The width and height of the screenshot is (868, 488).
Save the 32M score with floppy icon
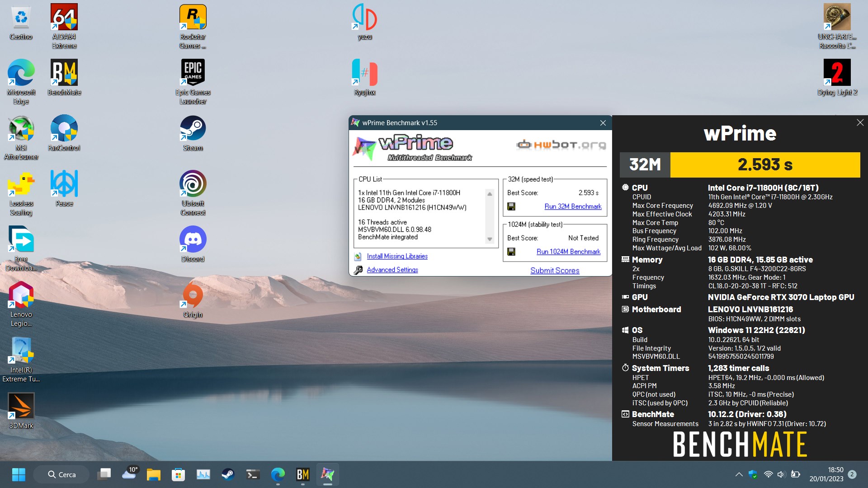(x=511, y=206)
